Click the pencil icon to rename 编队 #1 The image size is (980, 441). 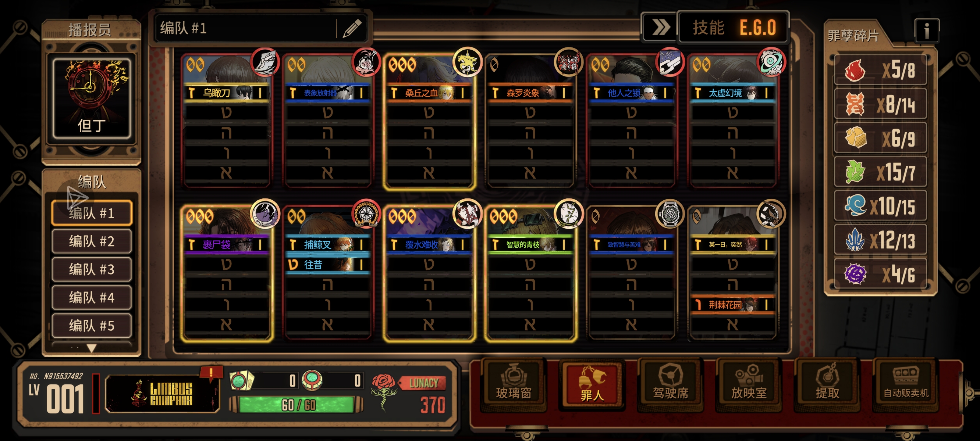point(352,28)
